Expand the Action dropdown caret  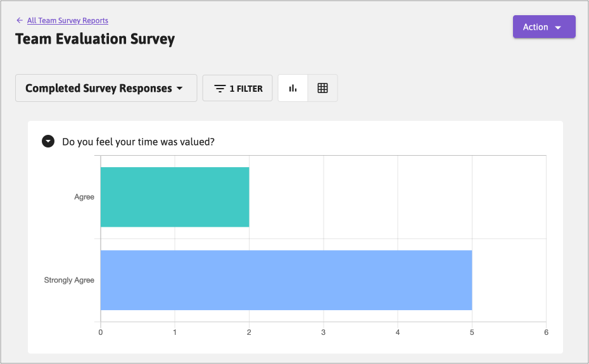pos(558,28)
